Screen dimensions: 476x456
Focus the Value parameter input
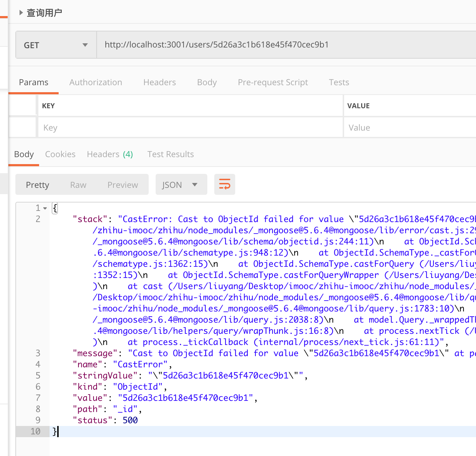(410, 128)
